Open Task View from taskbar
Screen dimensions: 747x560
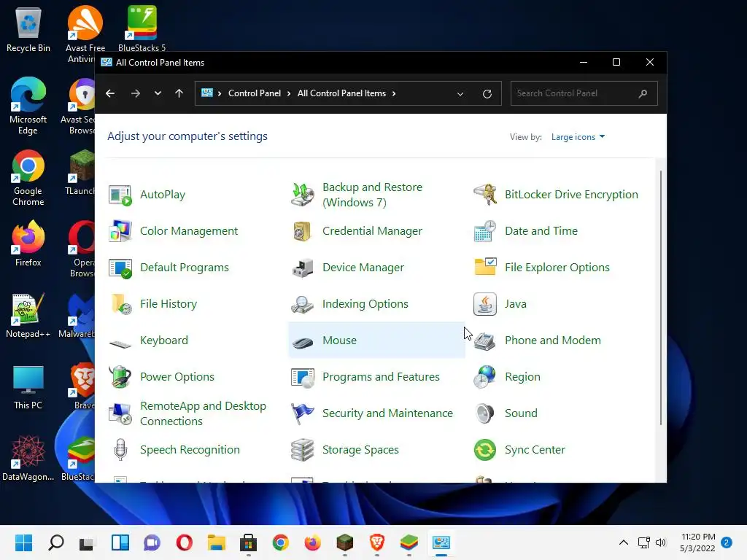pyautogui.click(x=86, y=542)
